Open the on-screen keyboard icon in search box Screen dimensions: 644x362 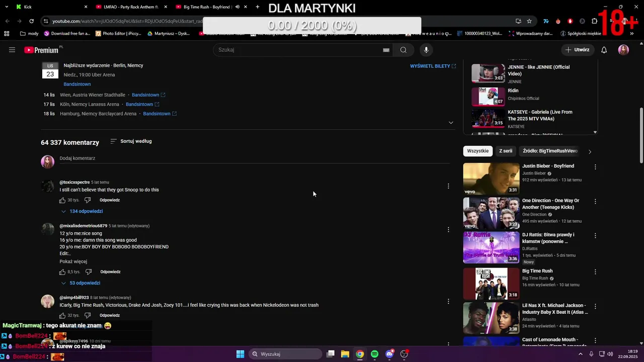coord(386,50)
